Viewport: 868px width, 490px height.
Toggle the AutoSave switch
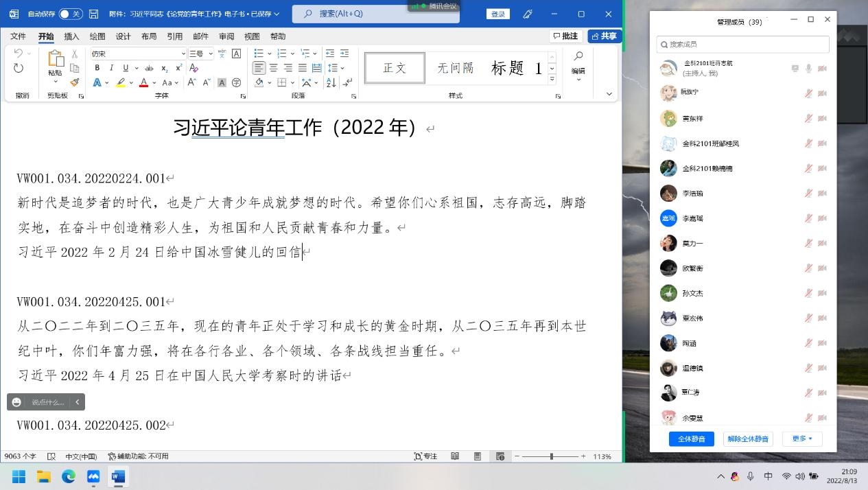click(x=71, y=14)
